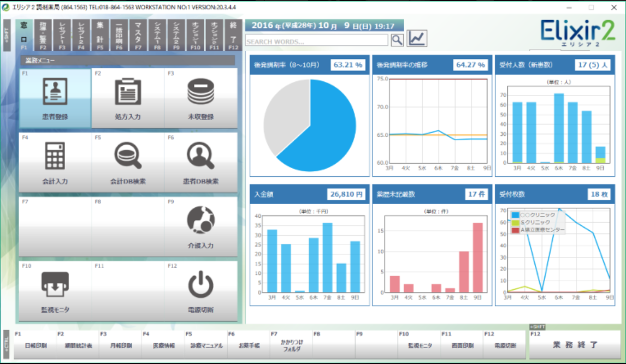The height and width of the screenshot is (364, 626).
Task: Click 日報印刷 in bottom function bar
Action: [36, 345]
